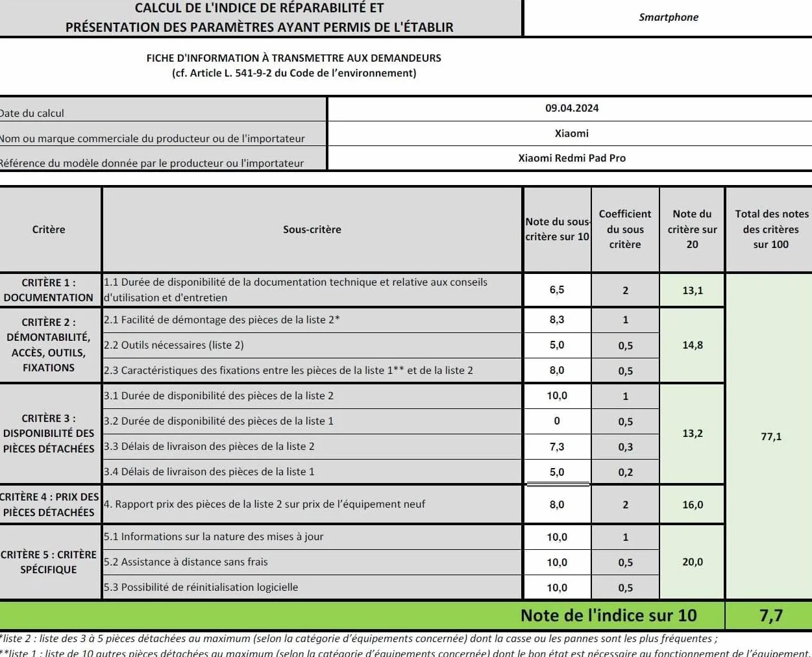
Task: Click the 'Nom ou marque commerciale' label
Action: point(153,138)
